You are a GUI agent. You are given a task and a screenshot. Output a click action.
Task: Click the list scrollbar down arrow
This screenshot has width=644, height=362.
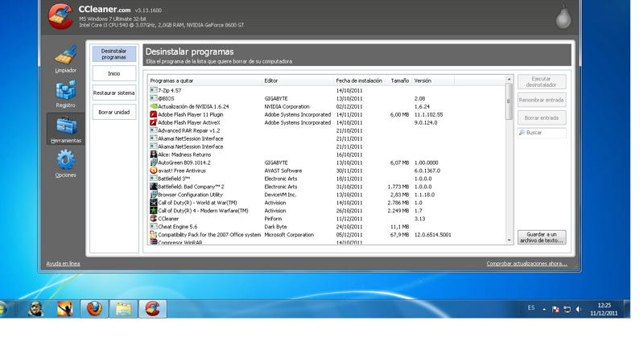coord(509,241)
